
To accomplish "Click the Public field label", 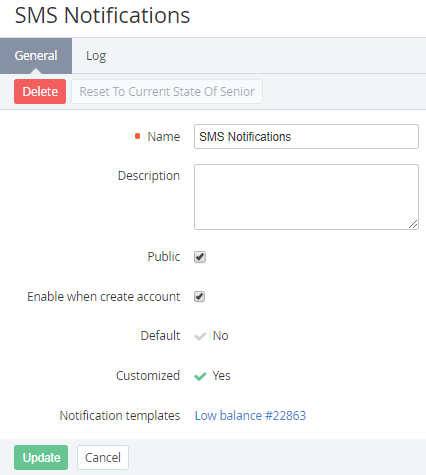I will 164,257.
